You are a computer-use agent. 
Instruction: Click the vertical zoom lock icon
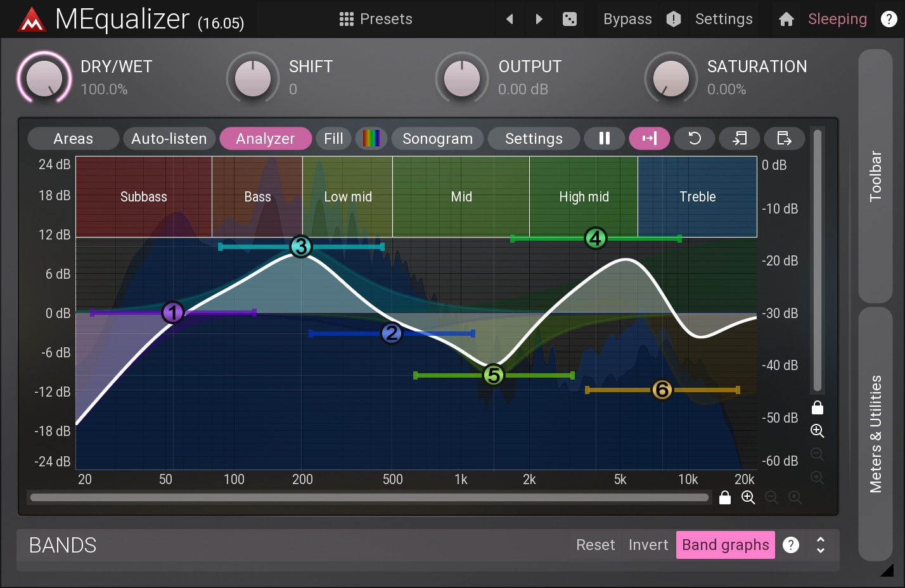pyautogui.click(x=818, y=407)
